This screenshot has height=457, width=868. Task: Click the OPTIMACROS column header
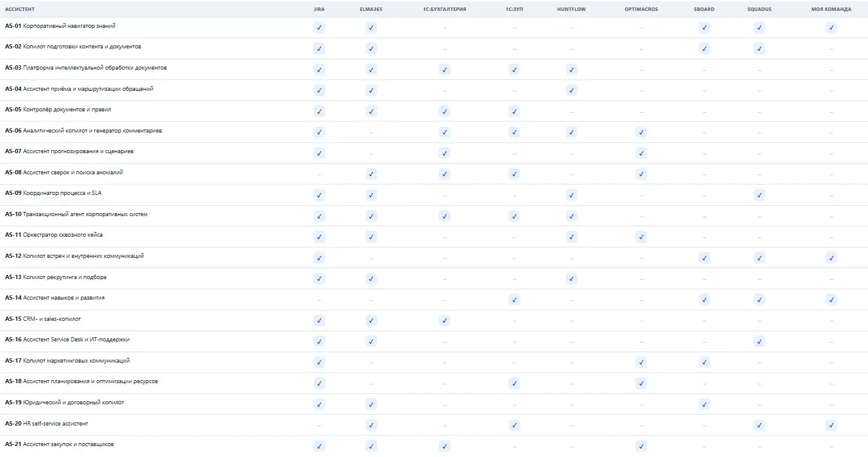641,10
